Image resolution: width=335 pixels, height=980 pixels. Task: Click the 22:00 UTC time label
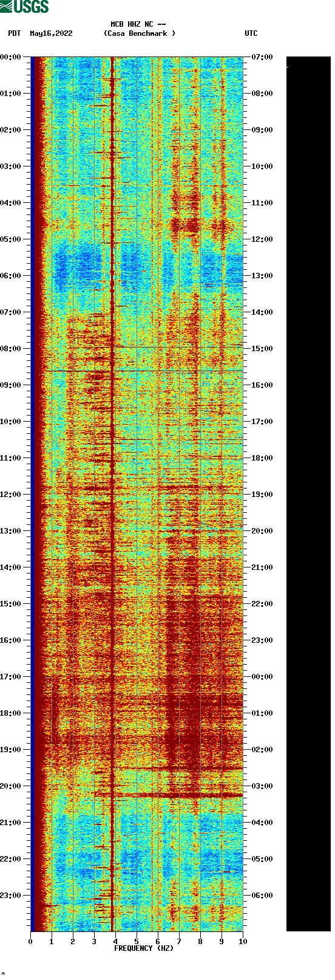click(262, 604)
